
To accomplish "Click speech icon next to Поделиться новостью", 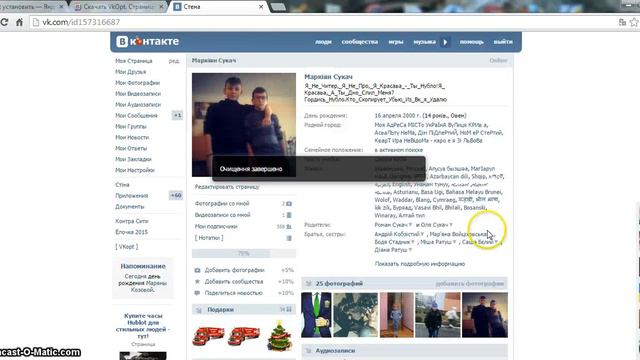I will pos(197,293).
